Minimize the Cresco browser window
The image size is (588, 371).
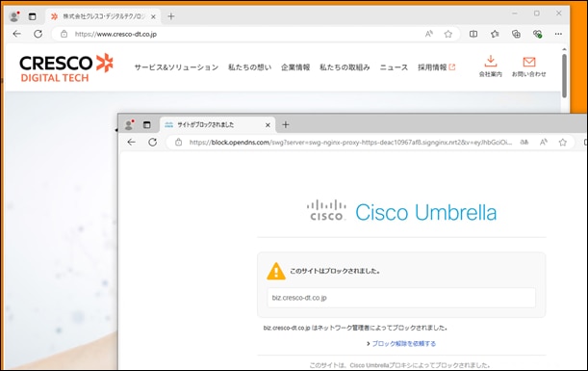pyautogui.click(x=515, y=13)
